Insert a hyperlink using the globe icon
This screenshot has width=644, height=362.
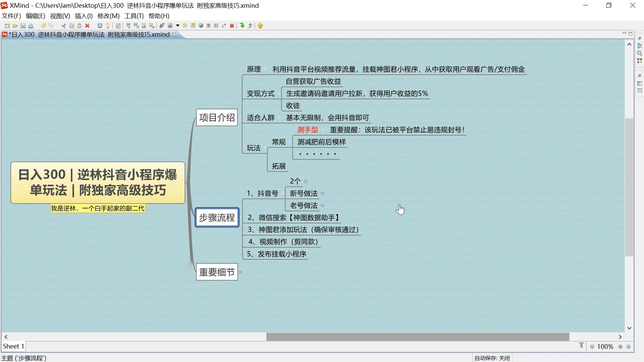point(201,26)
